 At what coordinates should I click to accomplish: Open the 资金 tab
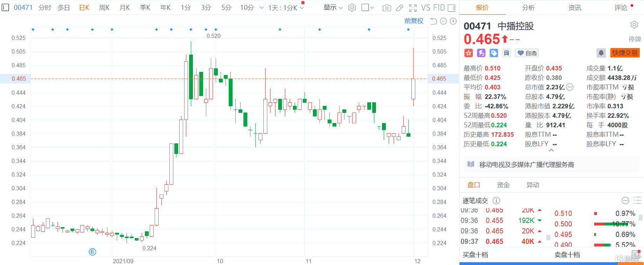503,185
